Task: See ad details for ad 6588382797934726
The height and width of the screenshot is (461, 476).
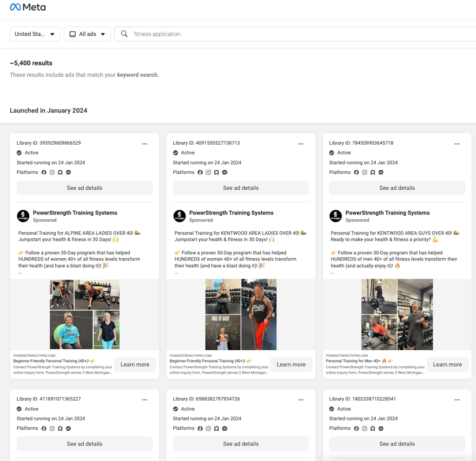Action: tap(241, 444)
